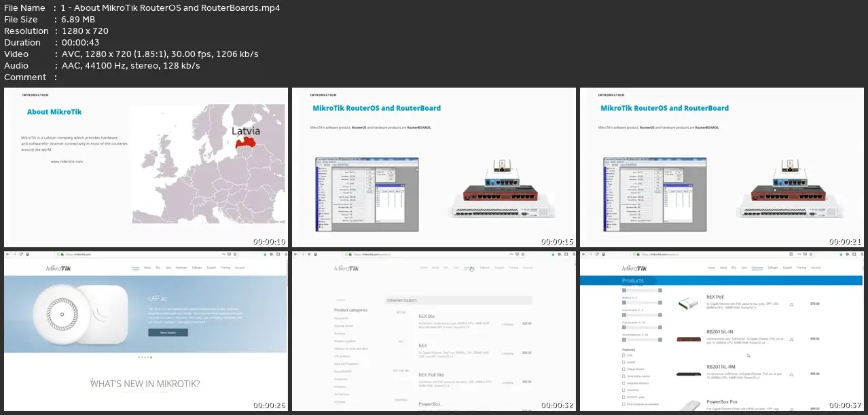Open Support in the 00:00:26 site navigation
Image resolution: width=868 pixels, height=415 pixels.
(x=211, y=268)
